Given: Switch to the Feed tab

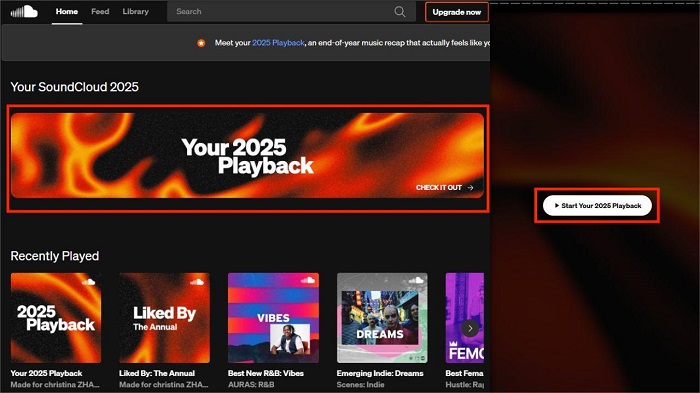Looking at the screenshot, I should [x=100, y=12].
